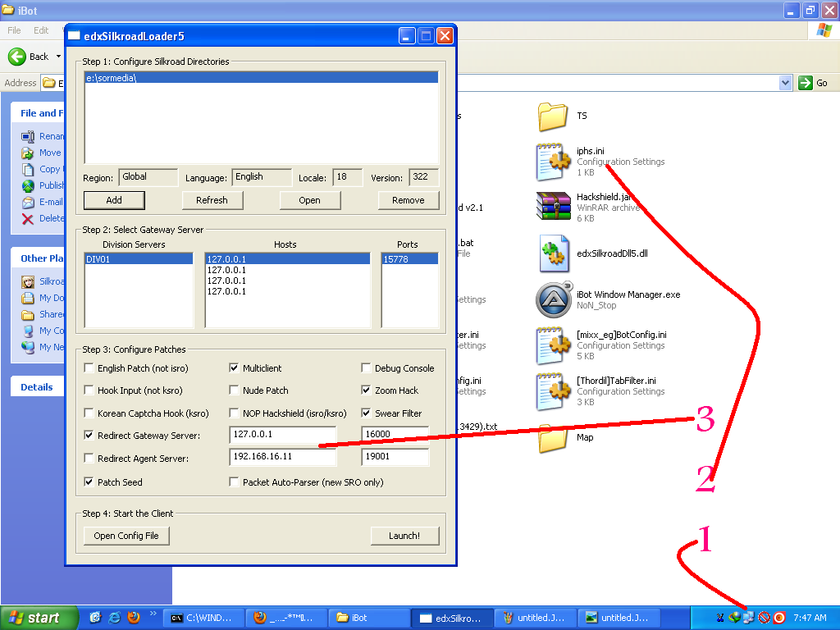Select the [Thordil]TabFilter.ini file icon
840x630 pixels.
553,391
